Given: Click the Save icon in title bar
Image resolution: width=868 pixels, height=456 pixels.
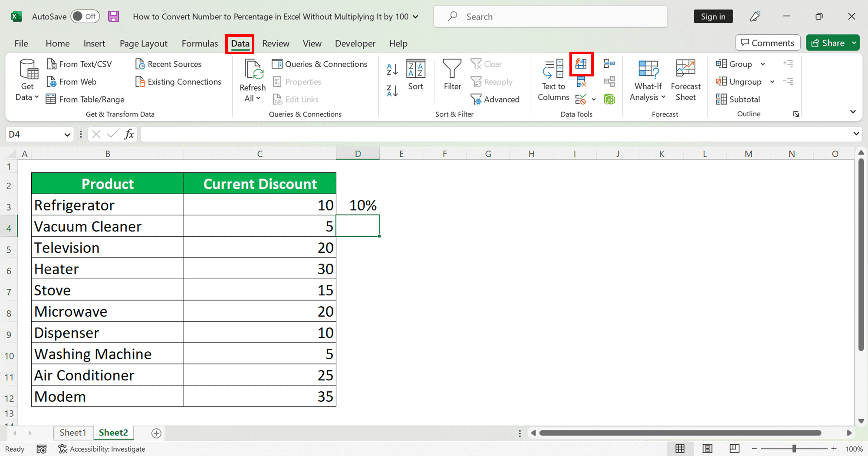Looking at the screenshot, I should tap(114, 17).
